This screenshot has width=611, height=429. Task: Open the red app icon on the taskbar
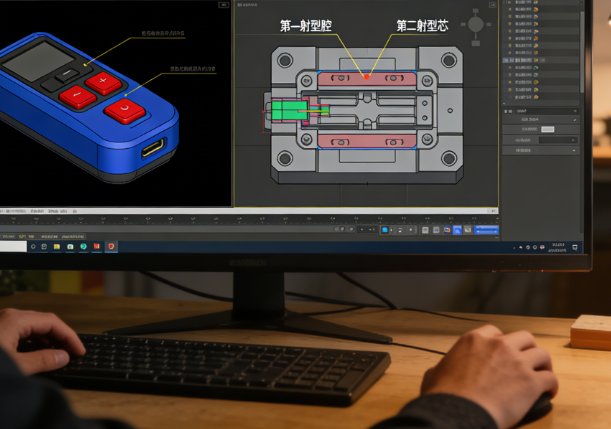[112, 246]
